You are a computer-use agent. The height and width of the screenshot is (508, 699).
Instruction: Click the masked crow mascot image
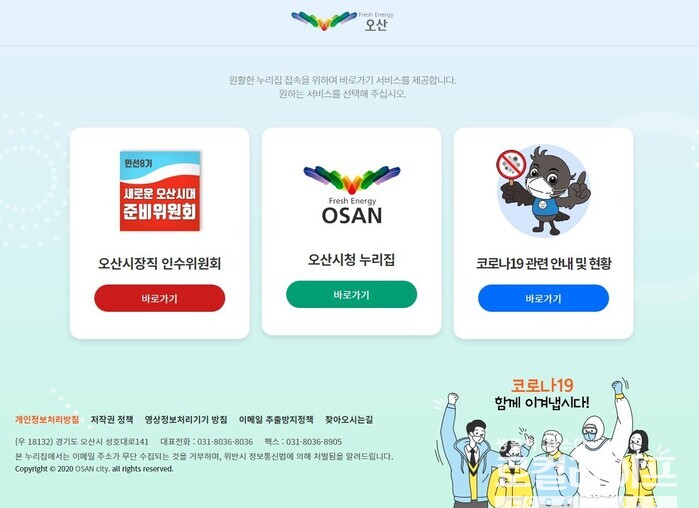tap(543, 190)
